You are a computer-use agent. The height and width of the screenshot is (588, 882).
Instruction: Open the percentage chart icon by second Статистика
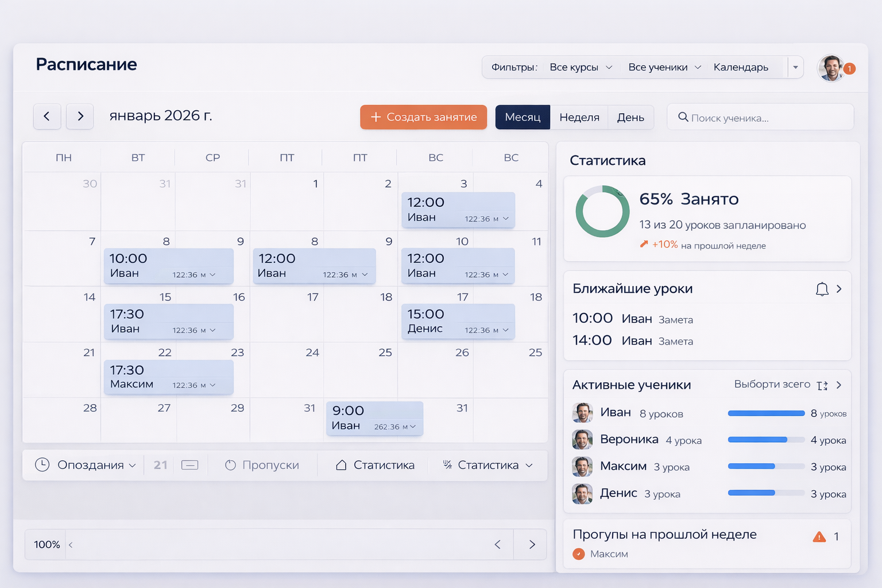pos(447,465)
